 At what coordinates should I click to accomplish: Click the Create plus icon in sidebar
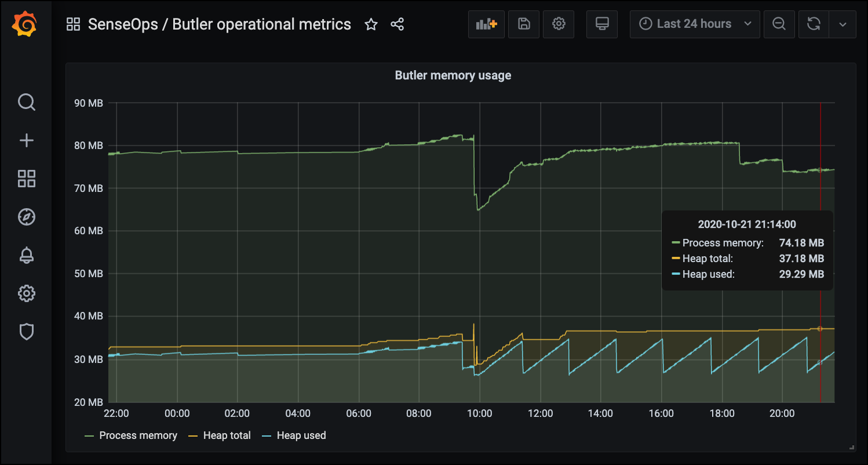point(27,140)
